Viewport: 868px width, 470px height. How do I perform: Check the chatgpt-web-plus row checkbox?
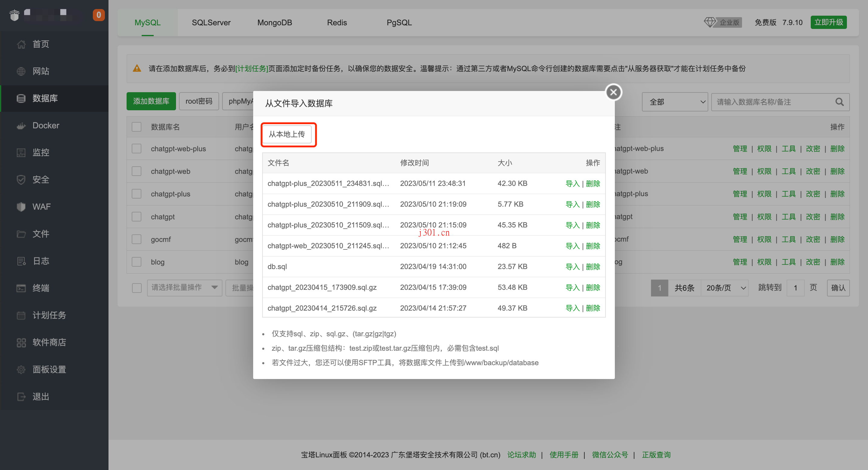click(137, 148)
